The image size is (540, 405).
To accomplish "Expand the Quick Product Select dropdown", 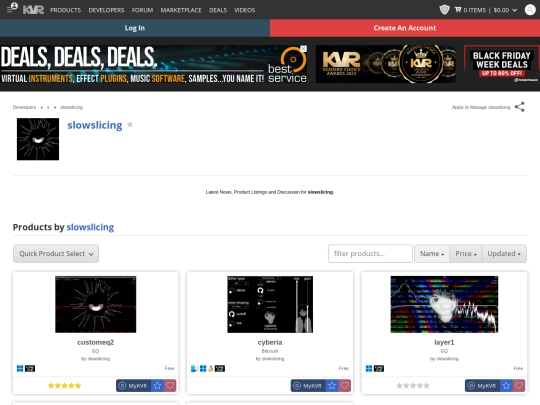I will pos(56,254).
